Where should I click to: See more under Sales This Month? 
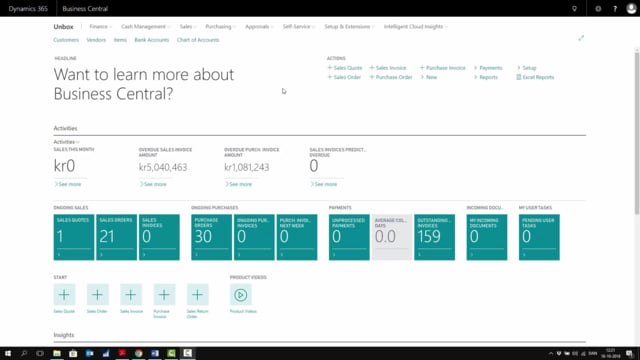pyautogui.click(x=68, y=184)
